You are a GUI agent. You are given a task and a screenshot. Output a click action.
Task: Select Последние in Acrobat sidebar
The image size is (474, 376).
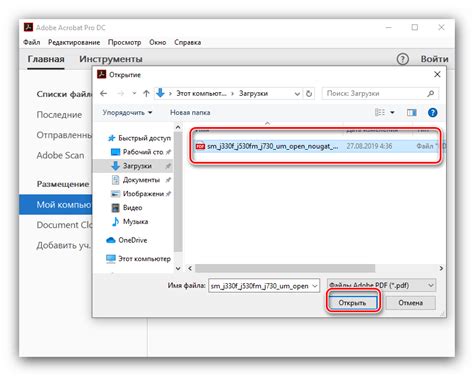point(59,115)
